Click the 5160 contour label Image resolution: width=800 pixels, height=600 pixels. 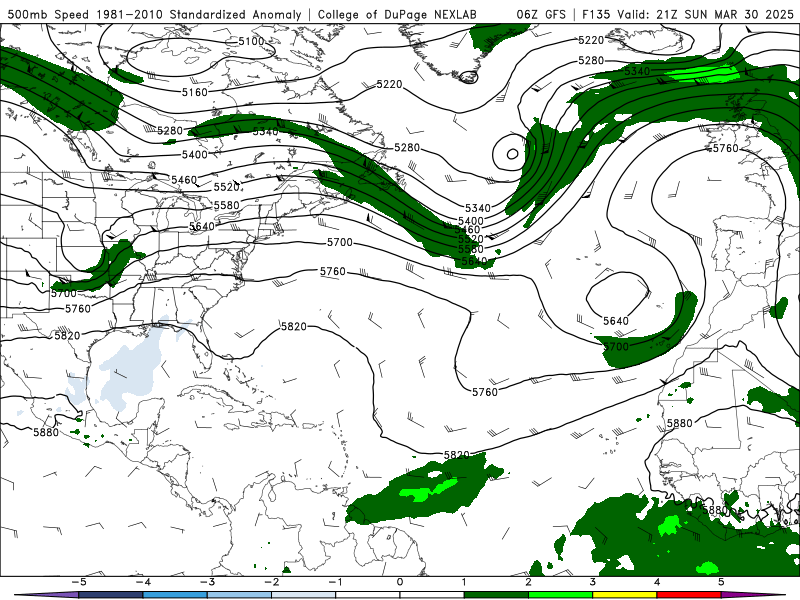pyautogui.click(x=195, y=92)
